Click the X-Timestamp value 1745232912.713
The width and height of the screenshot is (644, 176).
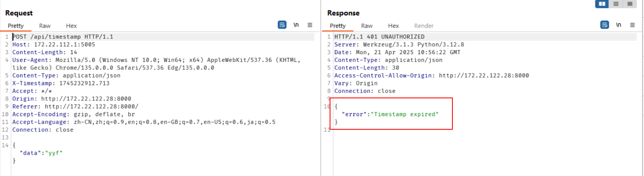(x=84, y=83)
